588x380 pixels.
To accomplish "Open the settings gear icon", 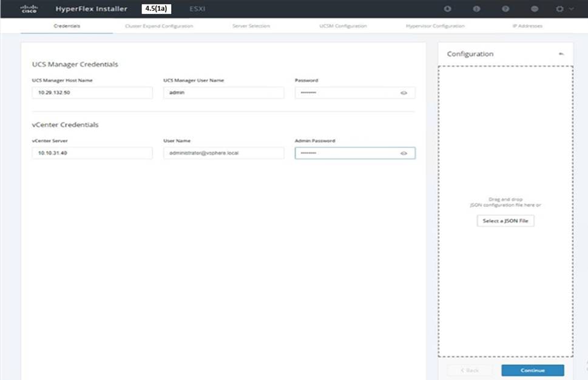I will (x=559, y=8).
